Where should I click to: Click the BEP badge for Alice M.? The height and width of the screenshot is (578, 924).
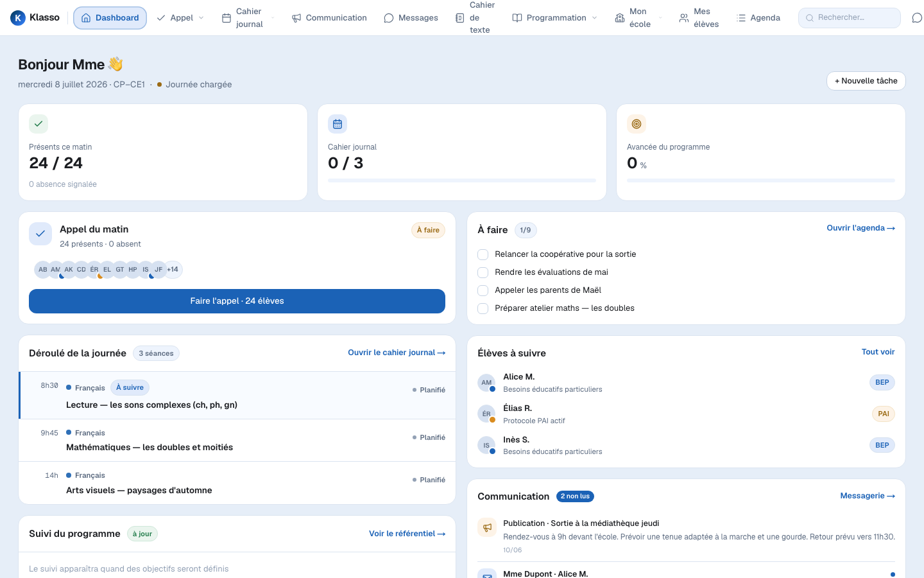click(x=882, y=383)
